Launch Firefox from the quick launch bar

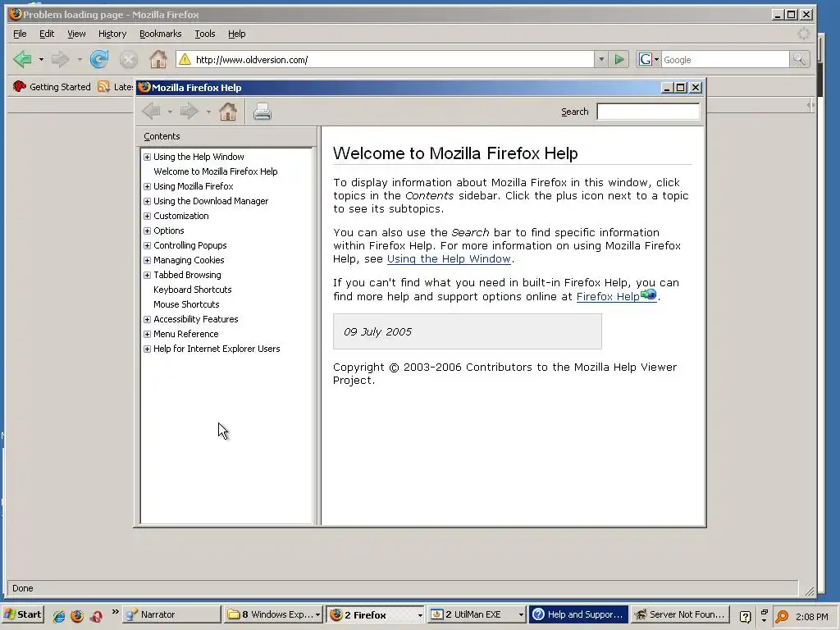point(77,615)
